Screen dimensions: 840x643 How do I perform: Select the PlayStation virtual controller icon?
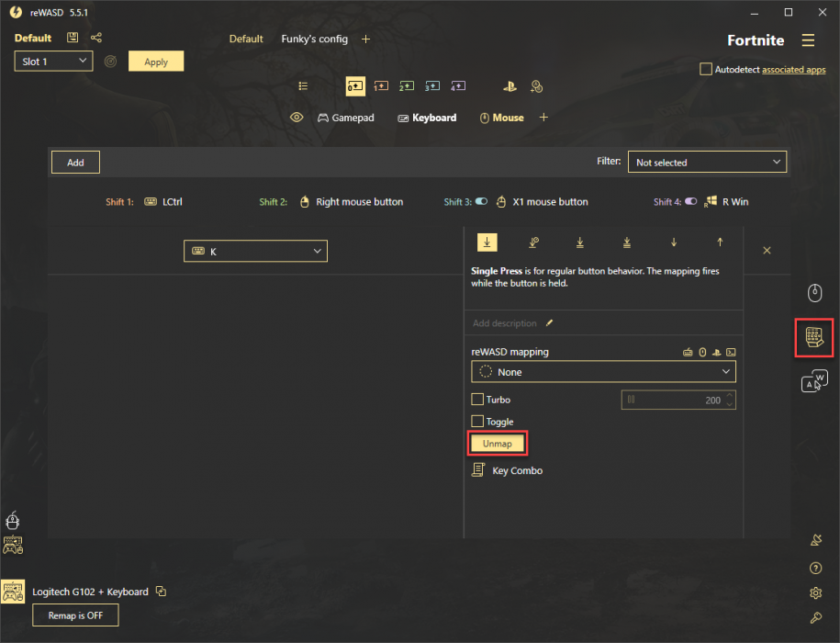(509, 86)
